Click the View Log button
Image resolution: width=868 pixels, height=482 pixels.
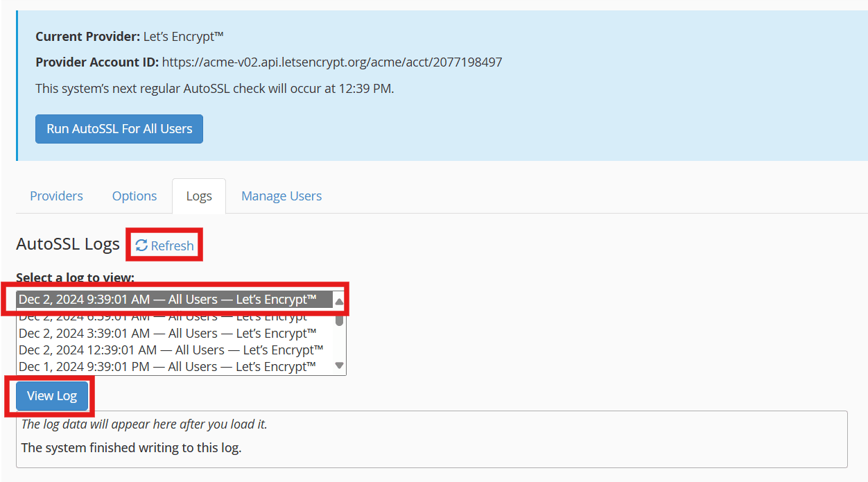click(52, 396)
